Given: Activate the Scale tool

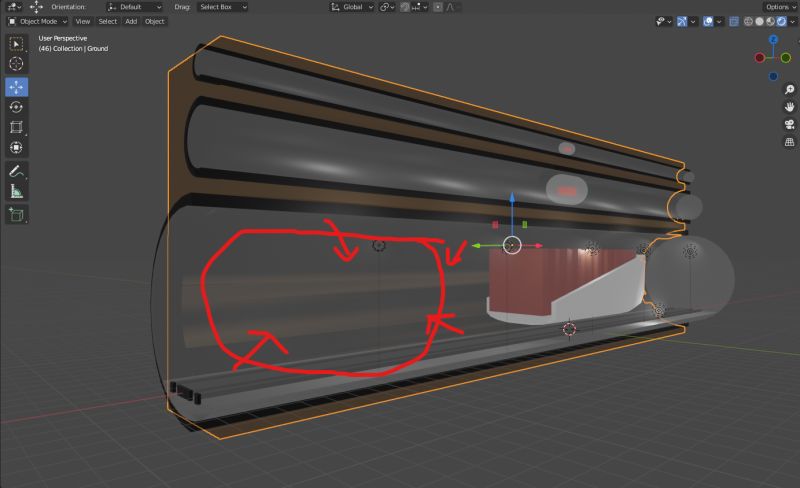Looking at the screenshot, I should point(16,127).
